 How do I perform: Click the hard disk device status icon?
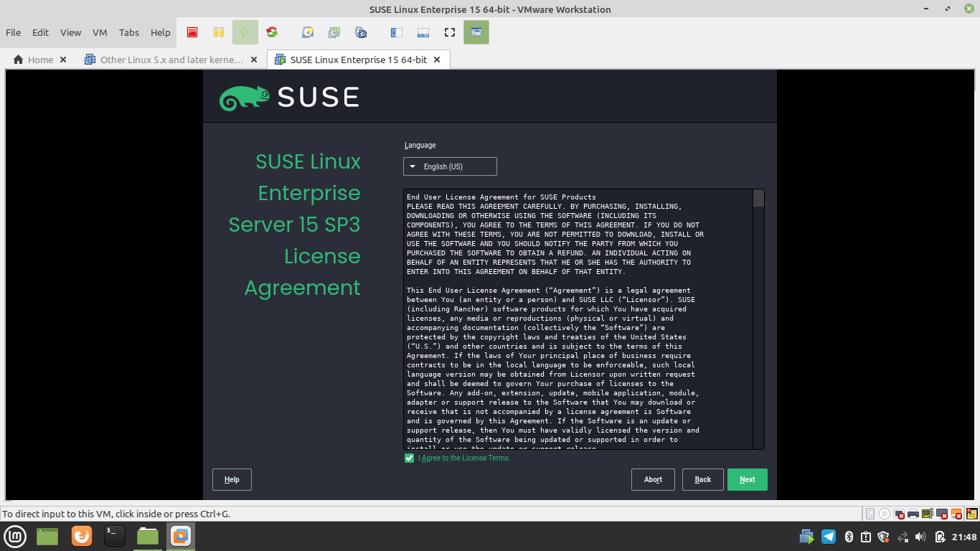pyautogui.click(x=870, y=514)
